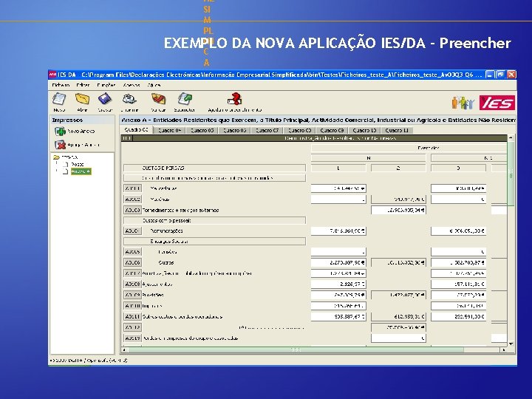Click the Submeter toolbar icon
532x399 pixels.
[185, 99]
